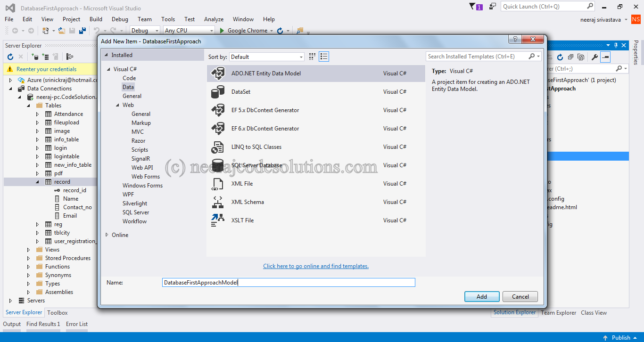Viewport: 644px width, 342px height.
Task: Open the Error List tab
Action: (x=77, y=324)
